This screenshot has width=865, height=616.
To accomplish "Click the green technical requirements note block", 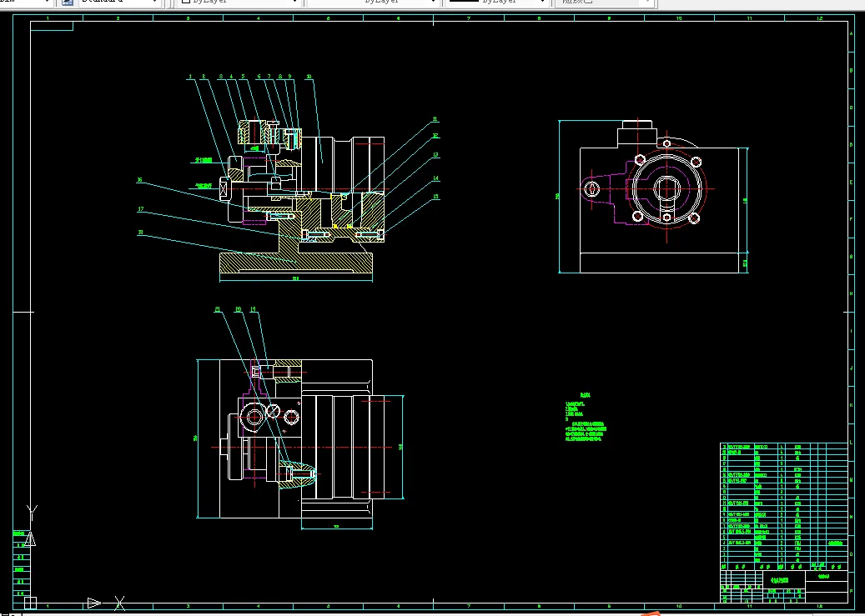I will pyautogui.click(x=586, y=418).
